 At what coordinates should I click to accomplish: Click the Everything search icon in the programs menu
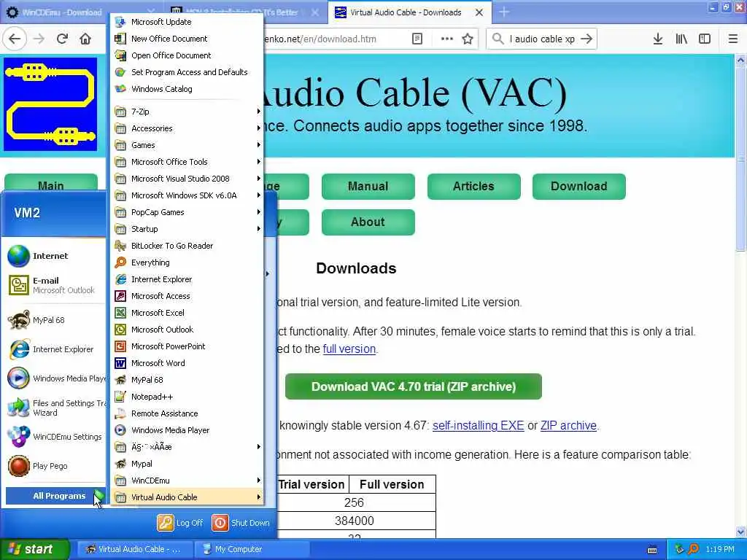120,262
